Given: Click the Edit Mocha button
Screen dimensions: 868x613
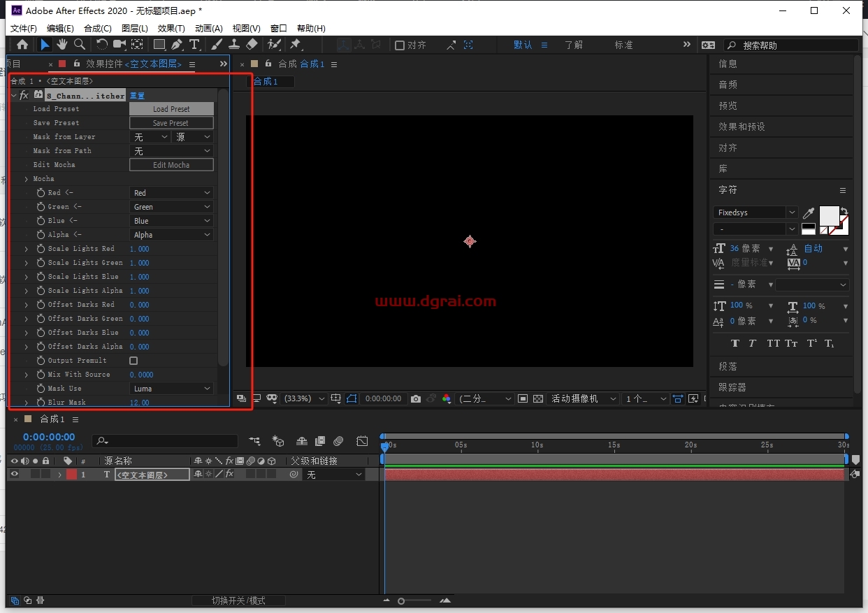Looking at the screenshot, I should tap(171, 165).
